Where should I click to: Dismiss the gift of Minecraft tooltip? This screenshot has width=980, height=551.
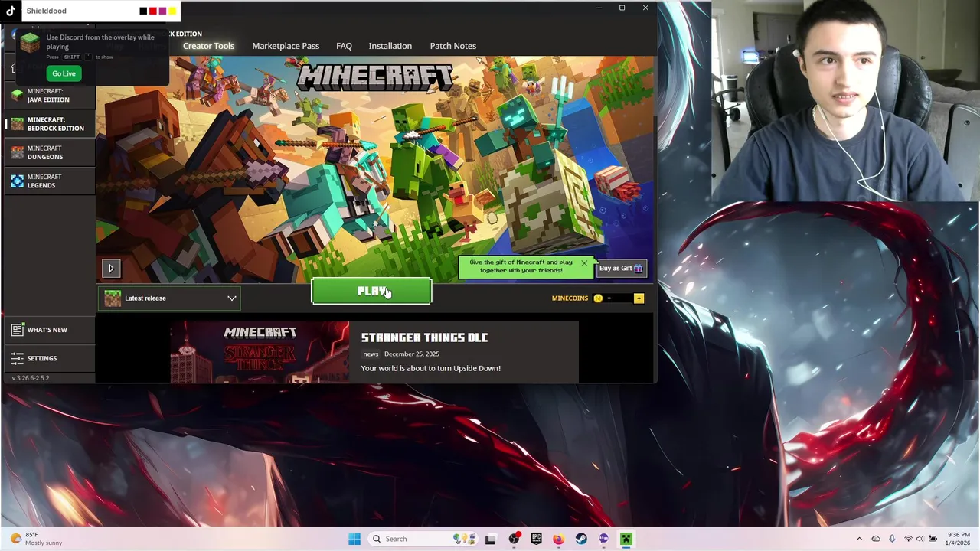584,263
